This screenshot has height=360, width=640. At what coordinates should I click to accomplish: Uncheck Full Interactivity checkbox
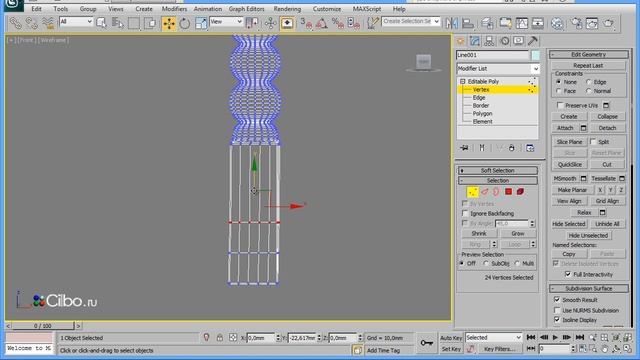click(568, 274)
